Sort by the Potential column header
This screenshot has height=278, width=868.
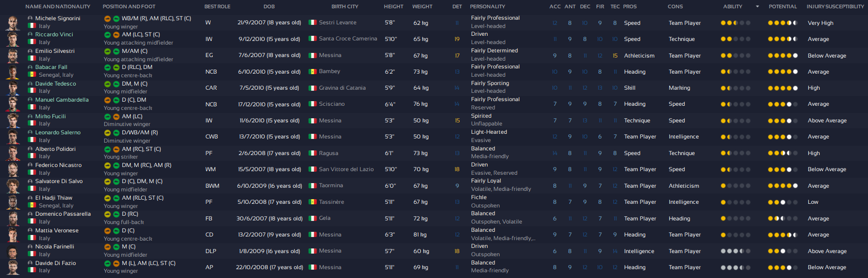(x=782, y=7)
